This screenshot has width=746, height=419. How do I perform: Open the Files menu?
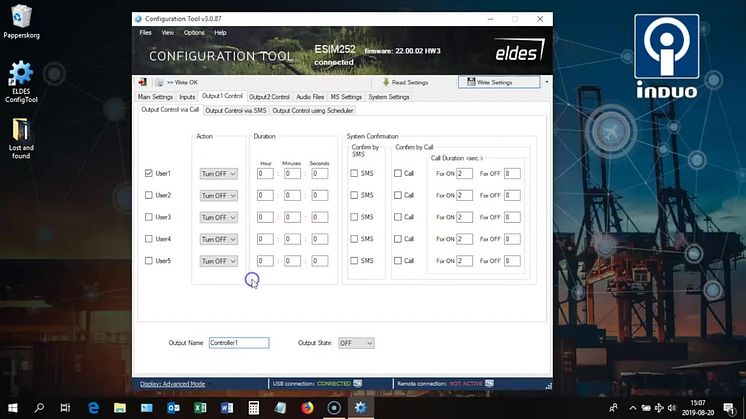coord(145,32)
